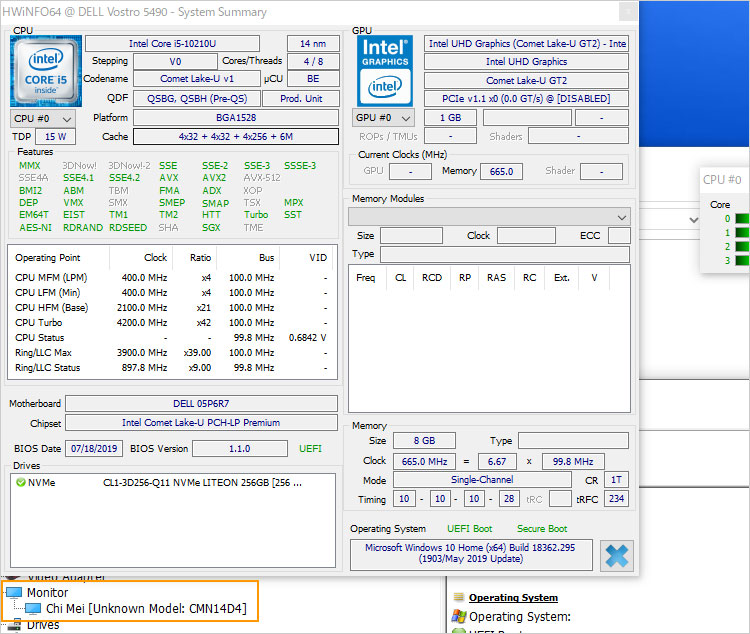Click the Comet Lake-U GT2 field
This screenshot has width=750, height=634.
tap(526, 80)
